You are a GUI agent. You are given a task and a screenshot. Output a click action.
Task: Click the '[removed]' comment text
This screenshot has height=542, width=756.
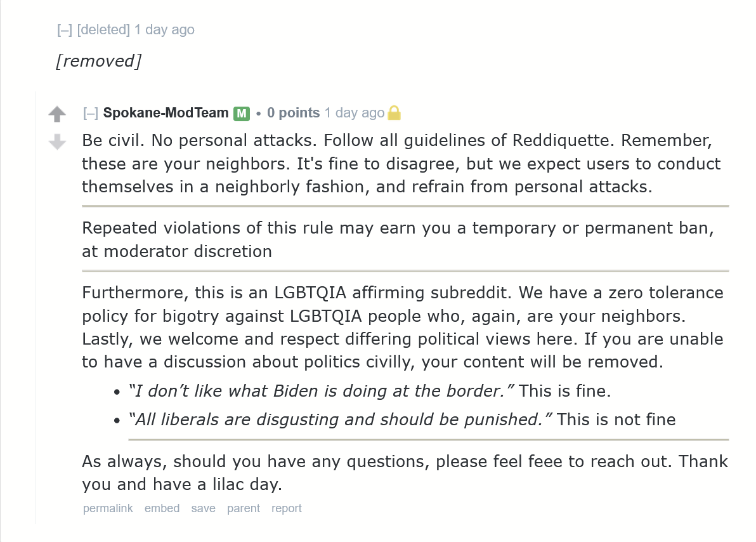[98, 61]
